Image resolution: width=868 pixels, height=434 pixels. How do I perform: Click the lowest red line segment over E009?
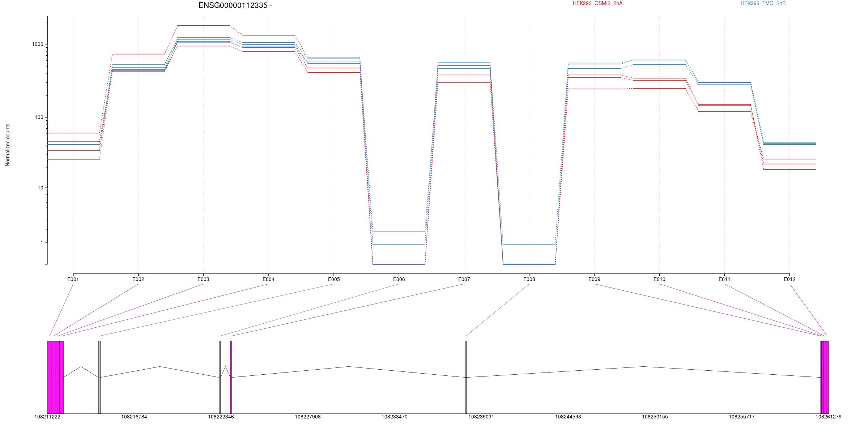pyautogui.click(x=594, y=89)
